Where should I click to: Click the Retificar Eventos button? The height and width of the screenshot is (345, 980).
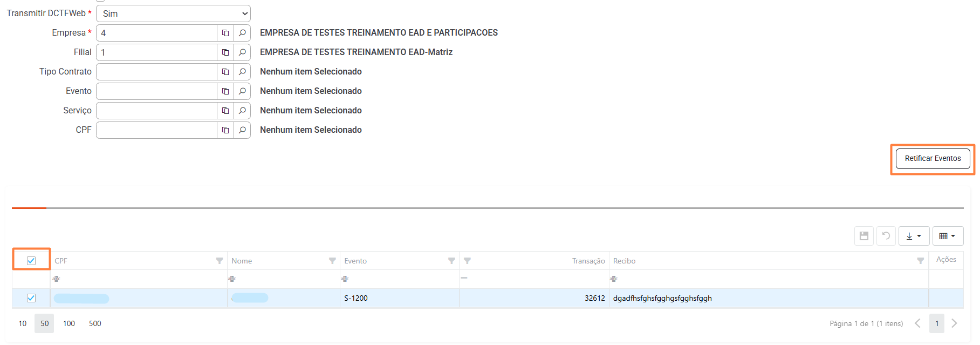click(x=933, y=159)
